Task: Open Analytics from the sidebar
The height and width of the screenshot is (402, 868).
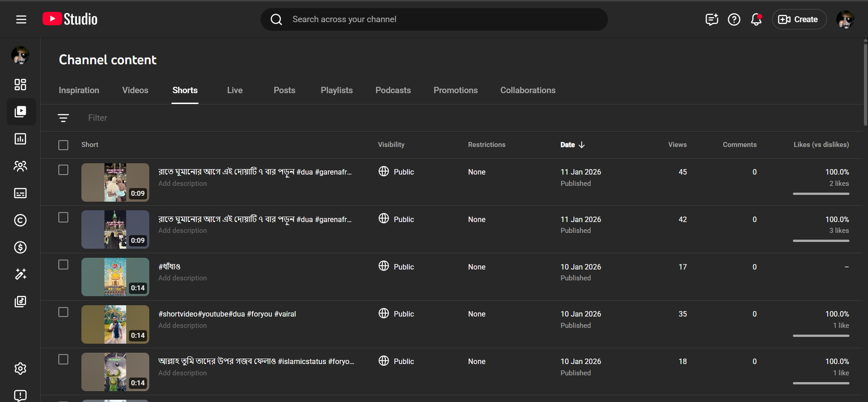Action: tap(20, 139)
